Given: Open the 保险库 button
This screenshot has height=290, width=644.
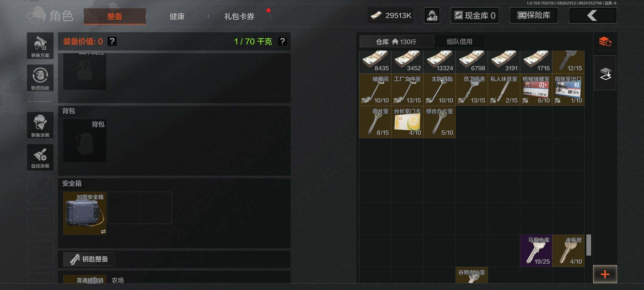Looking at the screenshot, I should pyautogui.click(x=534, y=15).
